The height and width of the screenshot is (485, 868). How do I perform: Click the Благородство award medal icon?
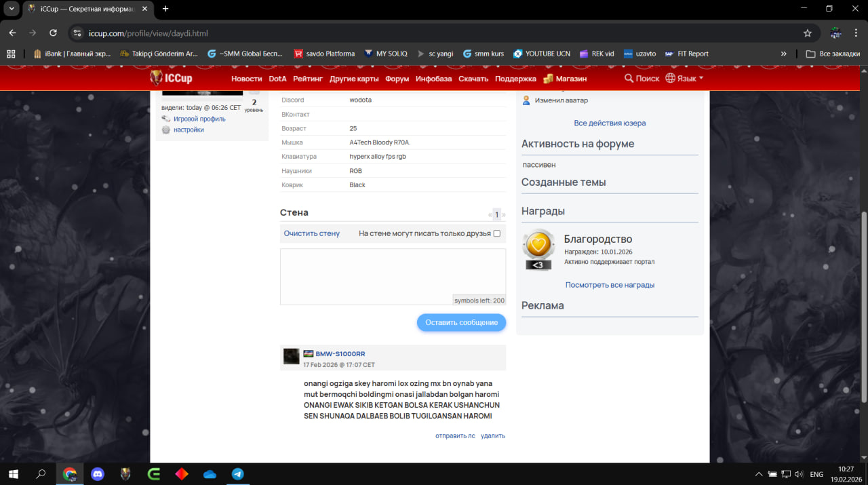[x=538, y=250]
